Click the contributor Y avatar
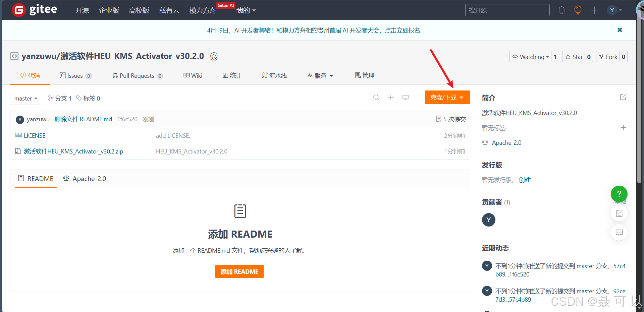Screen dimensions: 644x312 point(489,220)
